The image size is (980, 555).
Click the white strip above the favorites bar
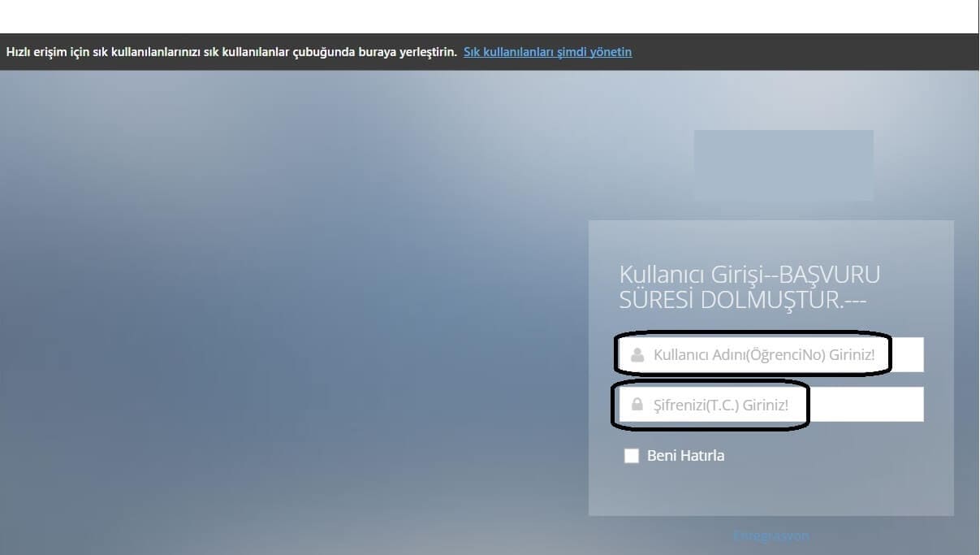point(487,16)
